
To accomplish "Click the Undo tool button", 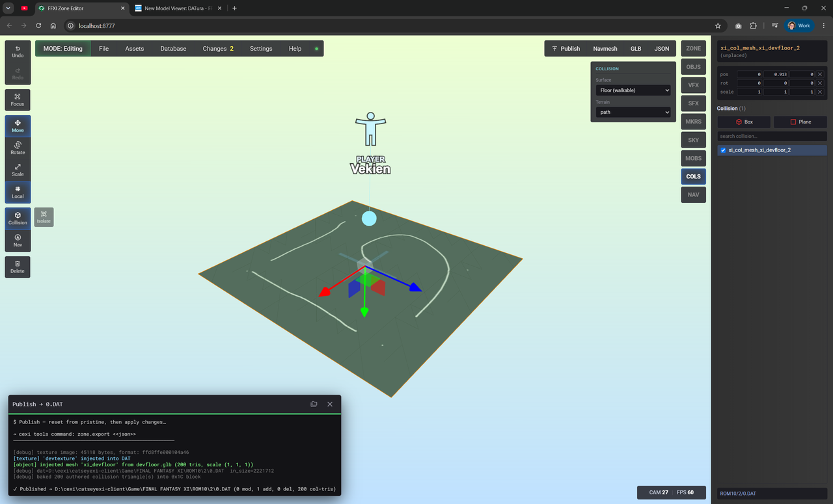I will coord(18,51).
